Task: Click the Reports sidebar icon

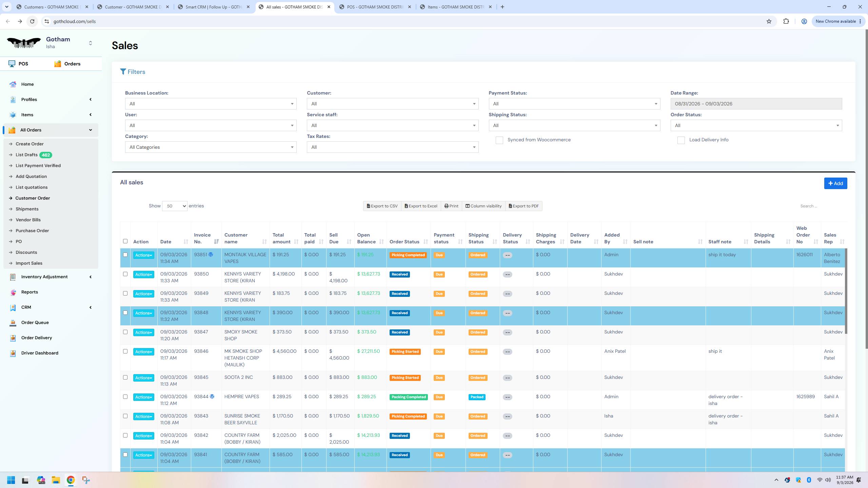Action: click(x=13, y=292)
